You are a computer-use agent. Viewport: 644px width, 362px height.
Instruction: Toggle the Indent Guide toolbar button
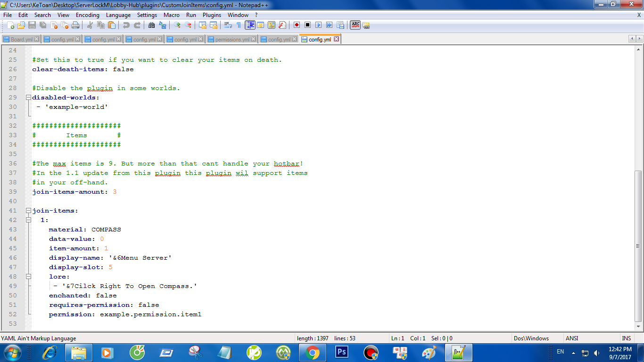tap(250, 25)
